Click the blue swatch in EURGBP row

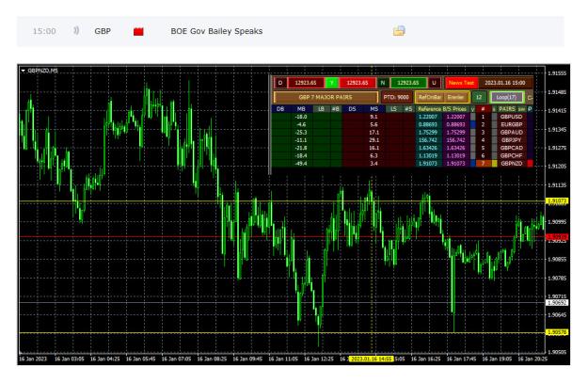pos(473,124)
